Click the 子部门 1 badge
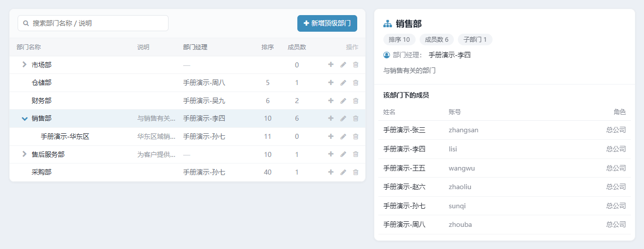Viewport: 644px width, 249px height. 475,40
